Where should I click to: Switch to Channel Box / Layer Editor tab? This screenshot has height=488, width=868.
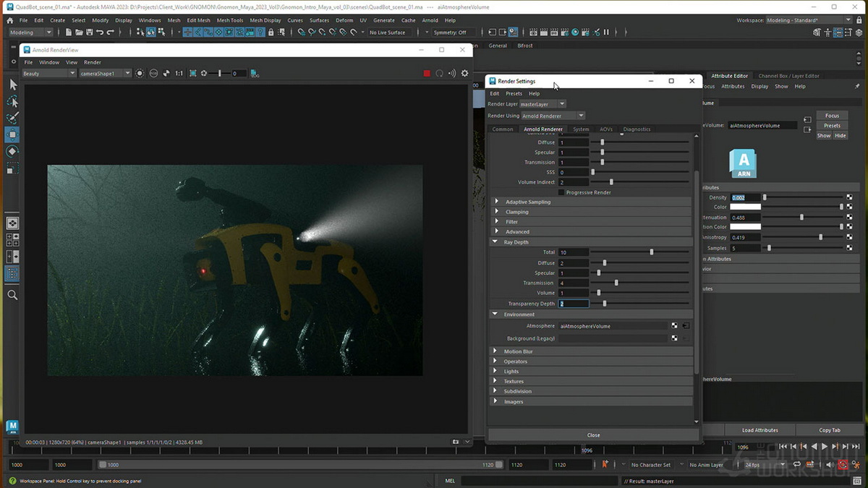click(788, 76)
